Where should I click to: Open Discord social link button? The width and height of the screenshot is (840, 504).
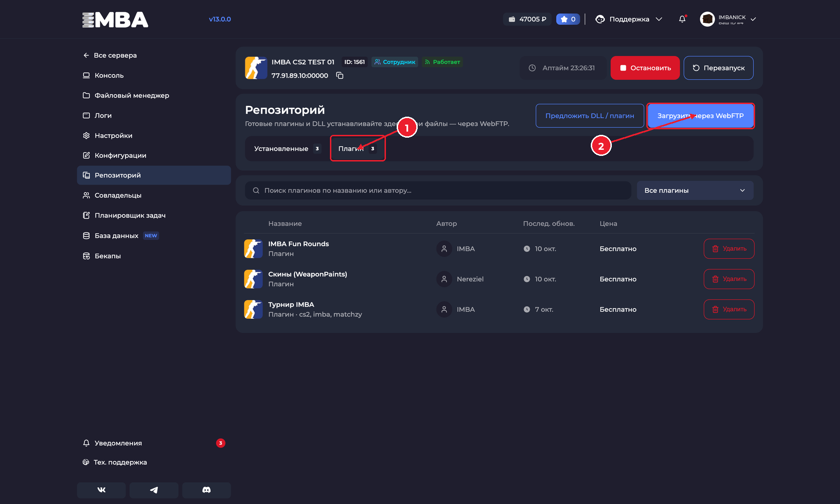coord(206,490)
